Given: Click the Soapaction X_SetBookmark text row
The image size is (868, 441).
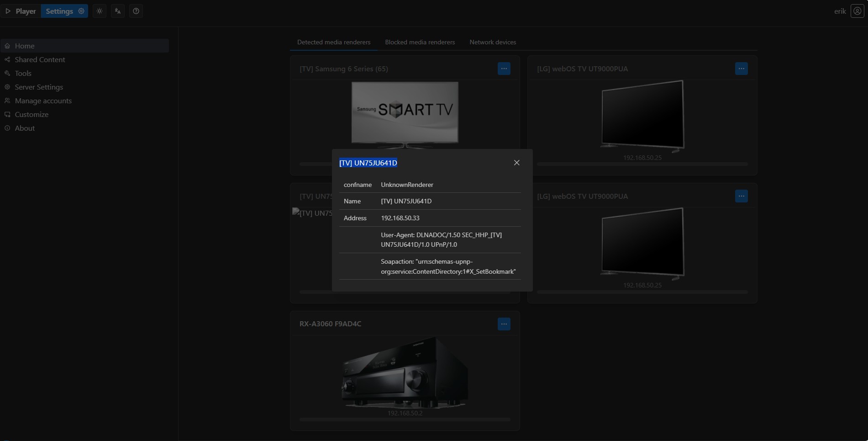Looking at the screenshot, I should click(448, 266).
